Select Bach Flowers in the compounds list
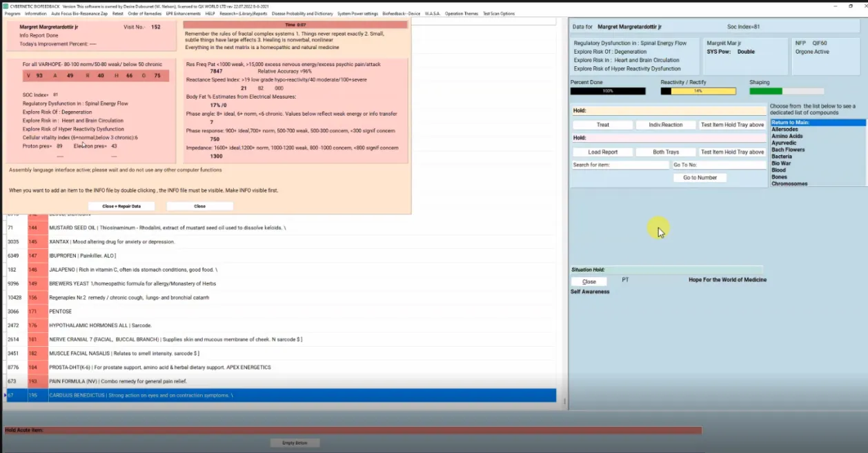Viewport: 868px width, 453px height. tap(788, 150)
